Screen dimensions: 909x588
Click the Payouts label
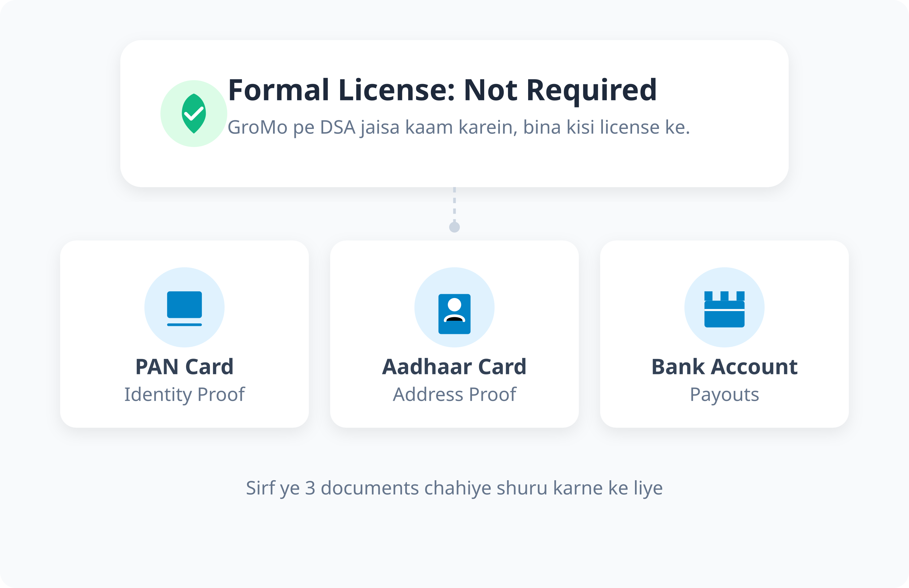724,394
